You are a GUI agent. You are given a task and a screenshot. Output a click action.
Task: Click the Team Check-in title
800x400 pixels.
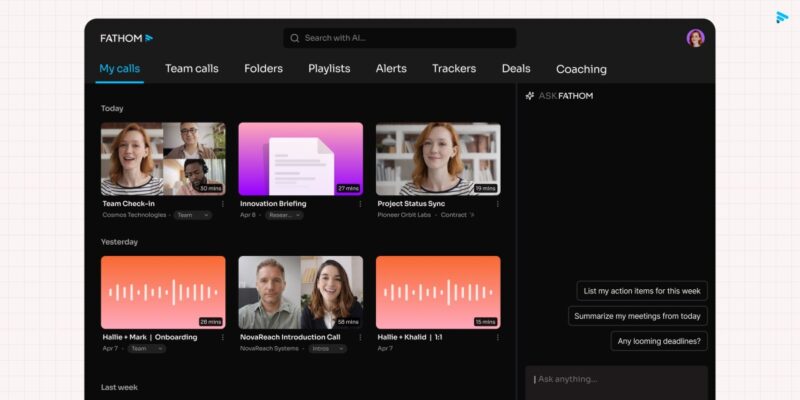click(x=129, y=204)
